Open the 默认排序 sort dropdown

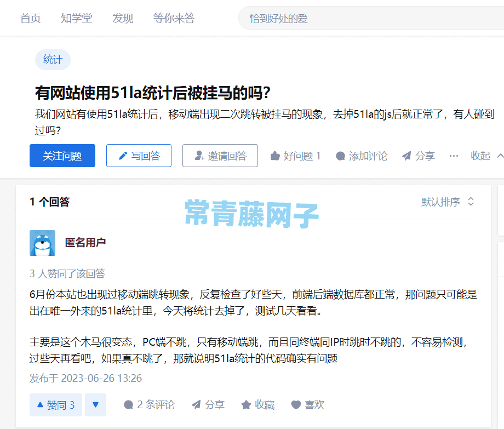448,202
